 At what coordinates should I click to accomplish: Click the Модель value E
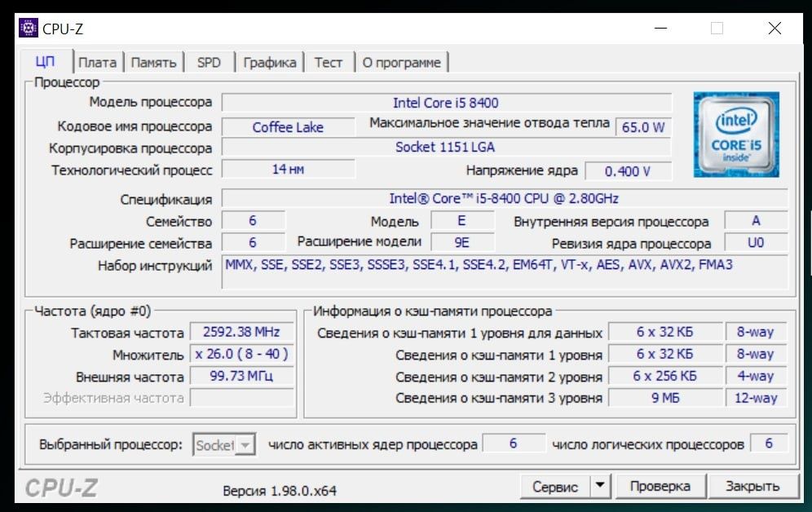(x=462, y=221)
